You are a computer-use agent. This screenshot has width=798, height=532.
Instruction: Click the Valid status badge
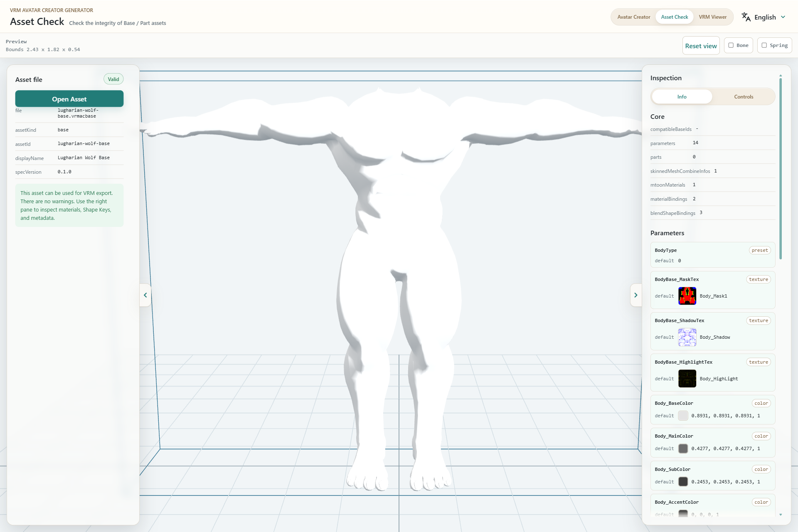[113, 79]
